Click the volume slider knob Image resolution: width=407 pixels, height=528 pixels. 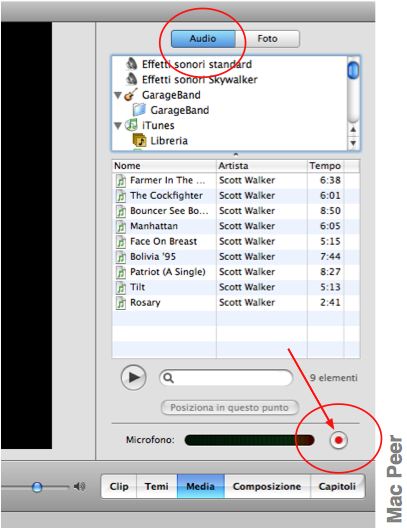click(37, 487)
